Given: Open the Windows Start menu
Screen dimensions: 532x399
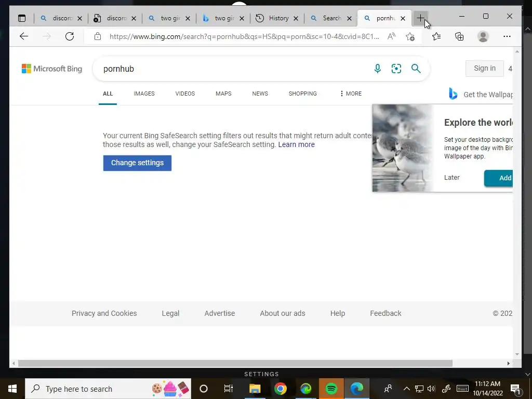Looking at the screenshot, I should point(12,389).
